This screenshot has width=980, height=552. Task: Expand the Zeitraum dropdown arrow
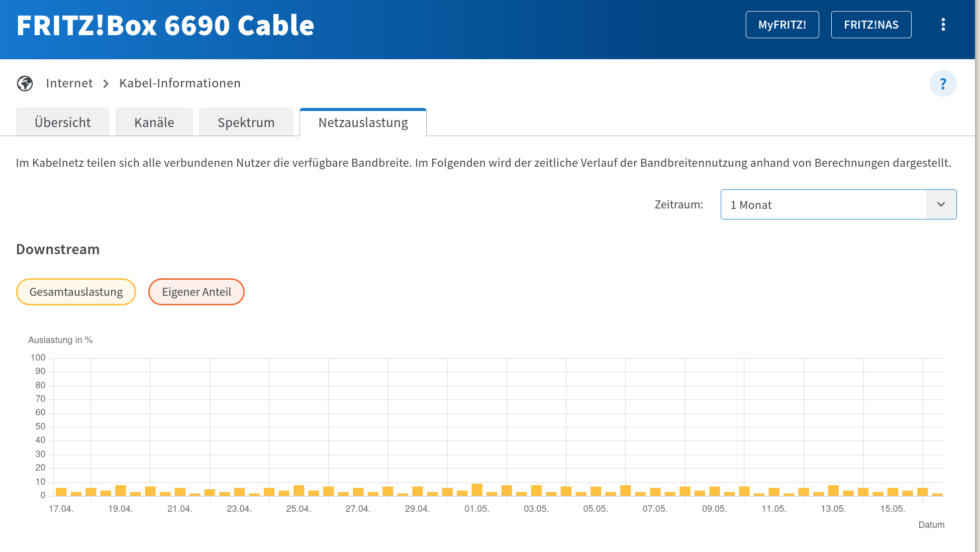(x=941, y=204)
